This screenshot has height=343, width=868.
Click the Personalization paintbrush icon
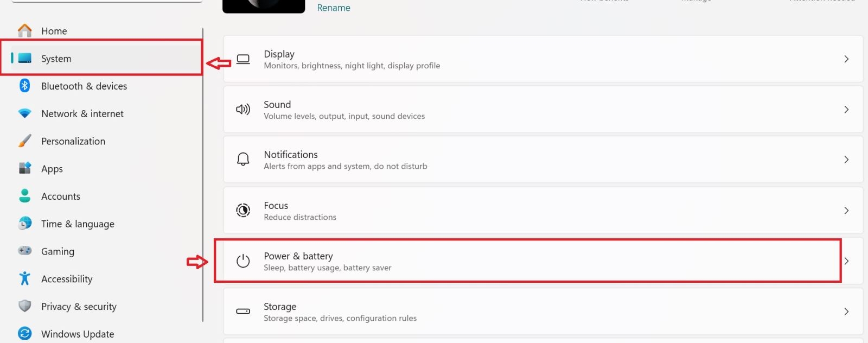(x=25, y=141)
